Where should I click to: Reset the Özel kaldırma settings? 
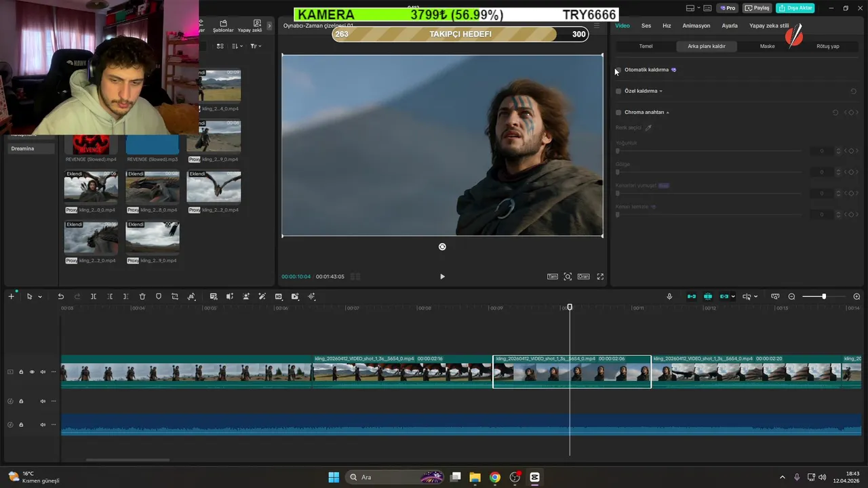coord(853,91)
